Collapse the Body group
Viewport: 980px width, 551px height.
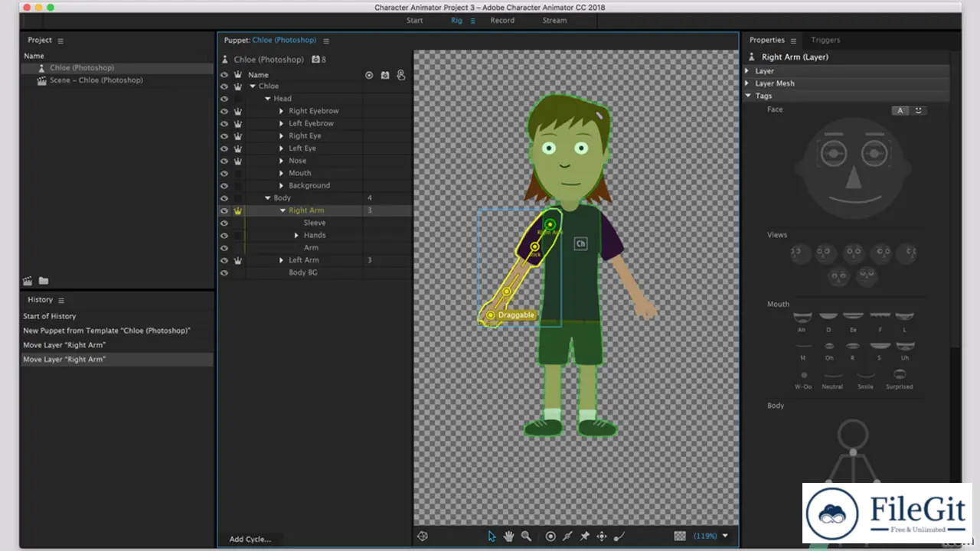(x=268, y=198)
